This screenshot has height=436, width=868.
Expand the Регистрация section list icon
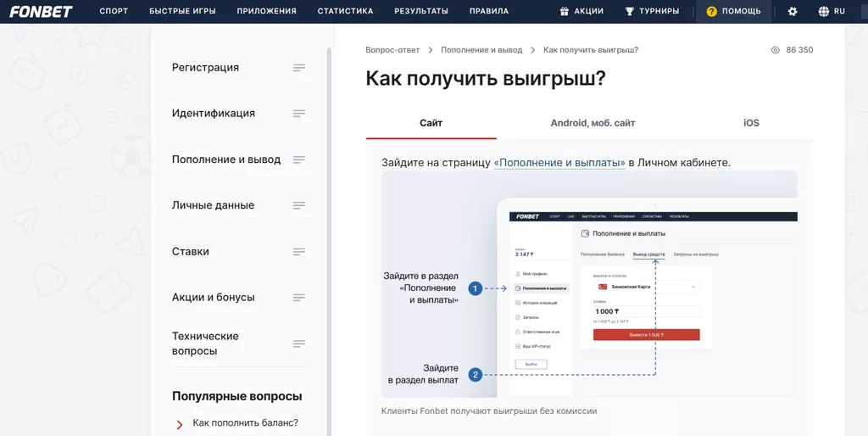(299, 68)
